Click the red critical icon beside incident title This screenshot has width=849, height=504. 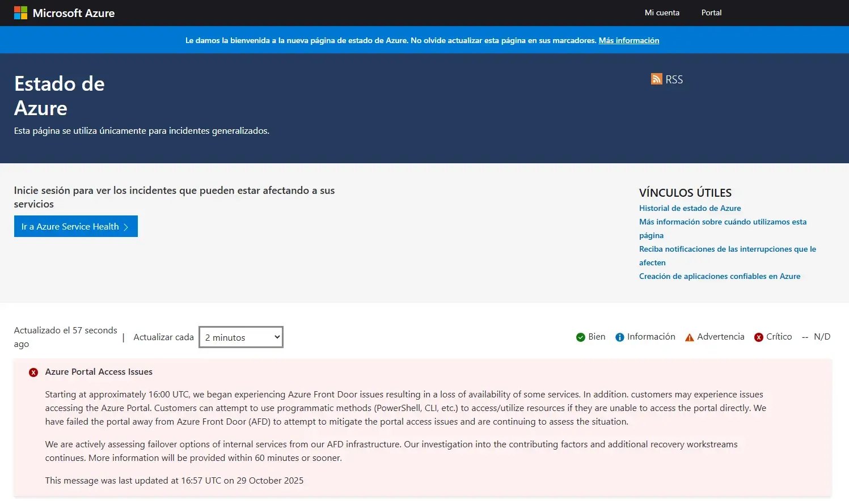point(33,372)
